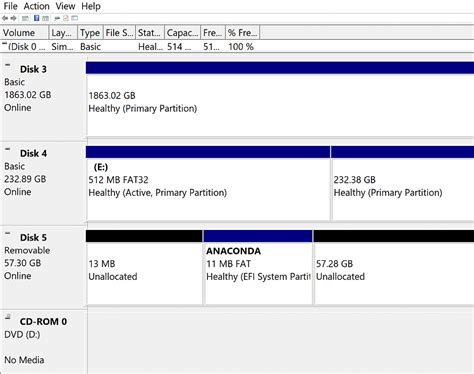Click the disk icon beside Disk 5
This screenshot has width=474, height=374.
tap(8, 233)
